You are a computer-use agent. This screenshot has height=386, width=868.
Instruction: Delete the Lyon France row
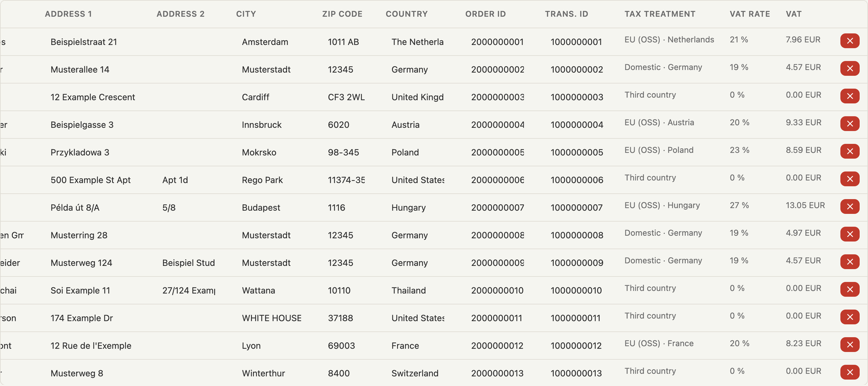click(850, 345)
